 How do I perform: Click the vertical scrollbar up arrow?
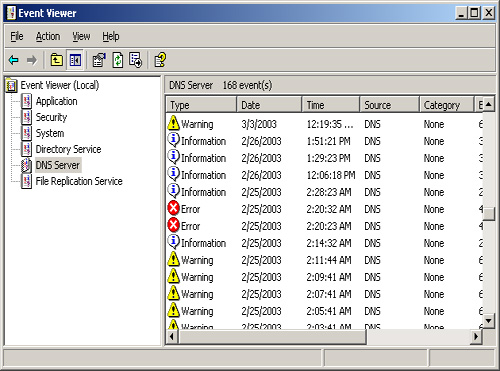[x=488, y=104]
